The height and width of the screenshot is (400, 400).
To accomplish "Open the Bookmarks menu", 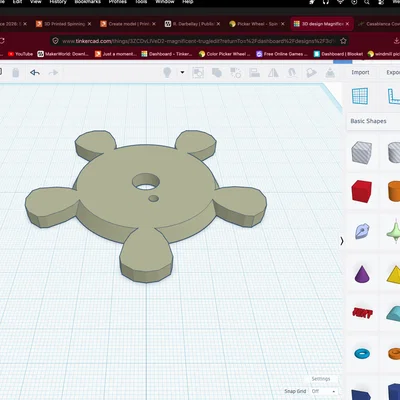I will pyautogui.click(x=87, y=2).
